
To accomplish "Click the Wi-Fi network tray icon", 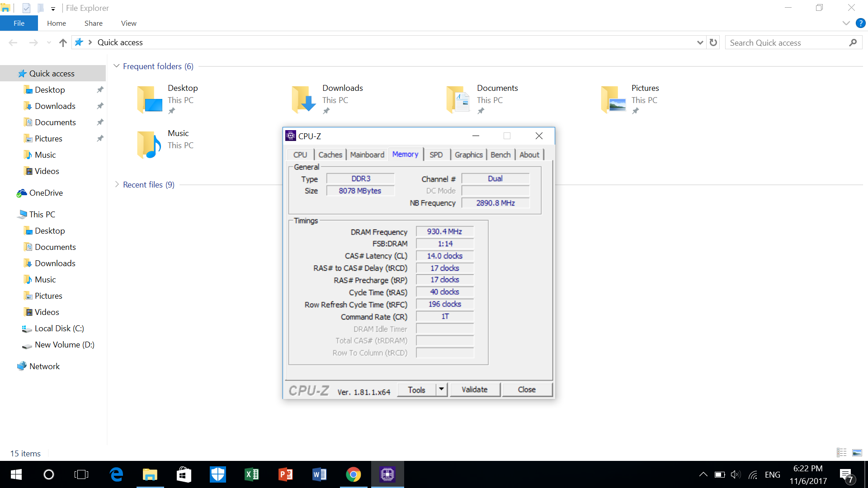I will [753, 474].
